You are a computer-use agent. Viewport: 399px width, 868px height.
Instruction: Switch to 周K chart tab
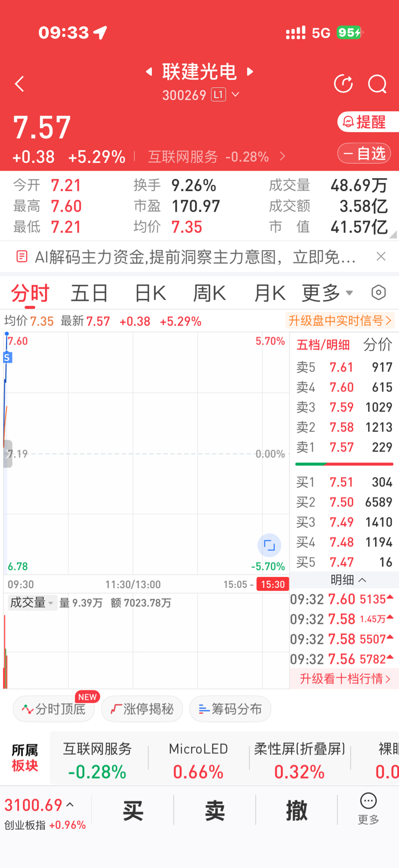click(x=209, y=294)
